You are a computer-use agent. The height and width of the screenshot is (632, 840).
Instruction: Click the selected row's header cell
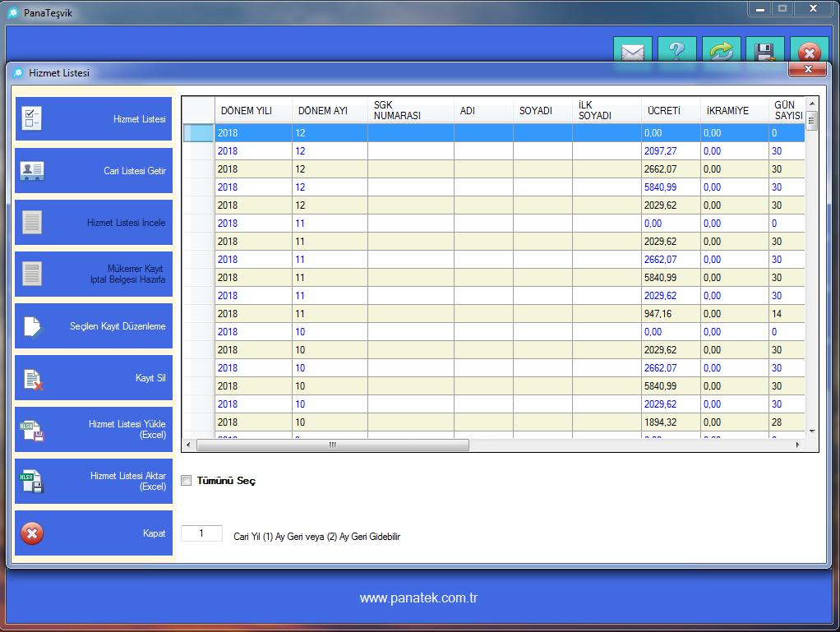point(198,133)
